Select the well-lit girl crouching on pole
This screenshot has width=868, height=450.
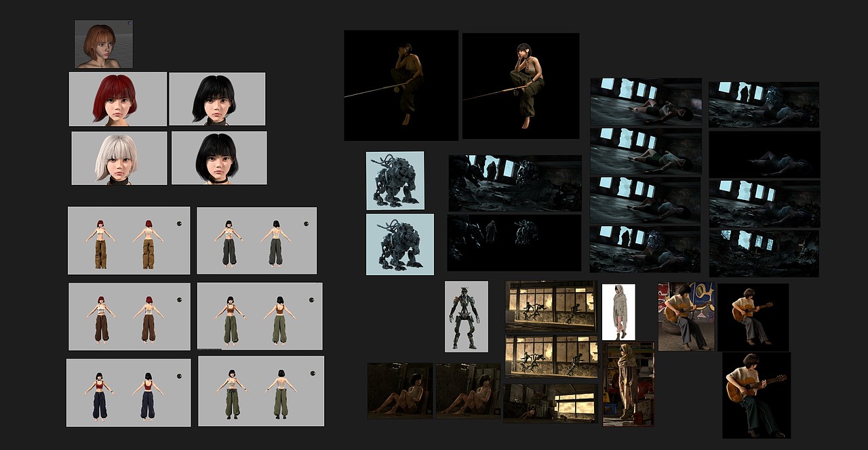521,86
